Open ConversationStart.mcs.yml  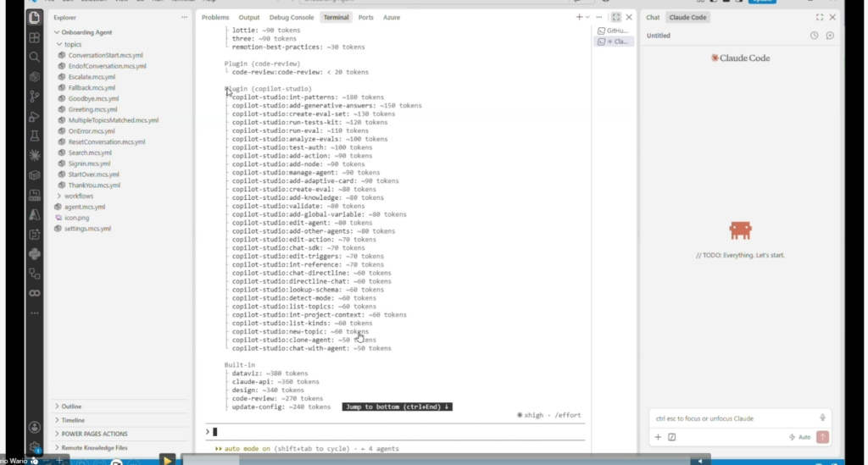105,55
